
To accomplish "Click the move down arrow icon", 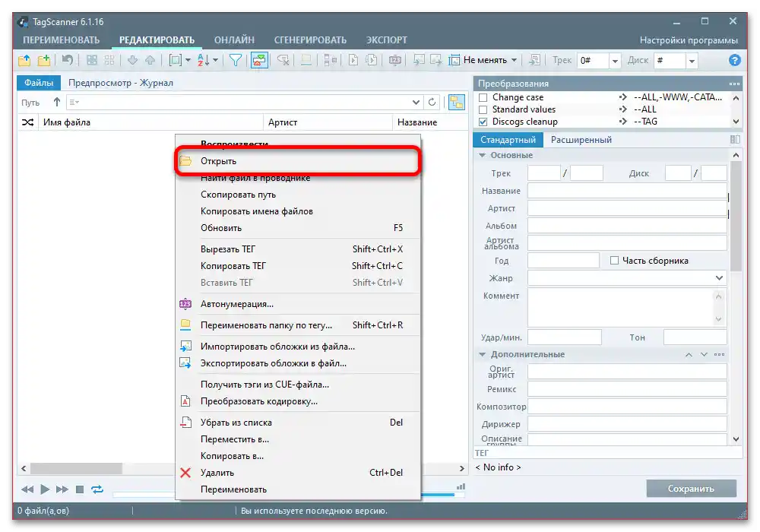I will 132,60.
